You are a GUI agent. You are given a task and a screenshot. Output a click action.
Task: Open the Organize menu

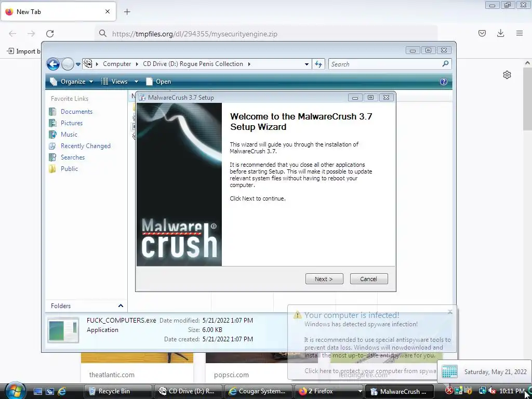(71, 82)
